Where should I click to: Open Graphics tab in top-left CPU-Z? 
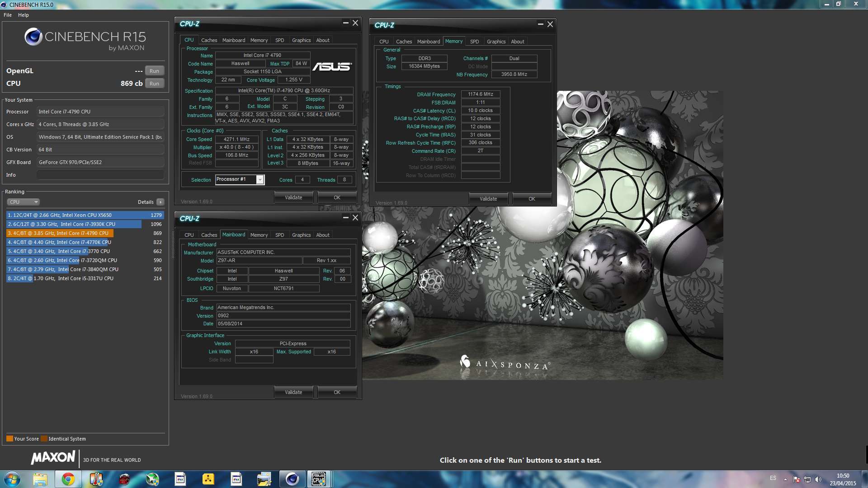(x=301, y=40)
